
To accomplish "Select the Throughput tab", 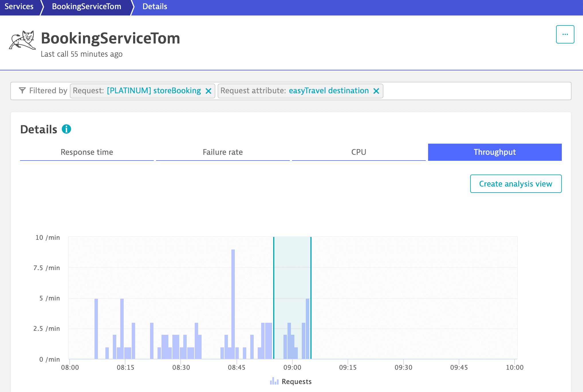I will tap(495, 152).
